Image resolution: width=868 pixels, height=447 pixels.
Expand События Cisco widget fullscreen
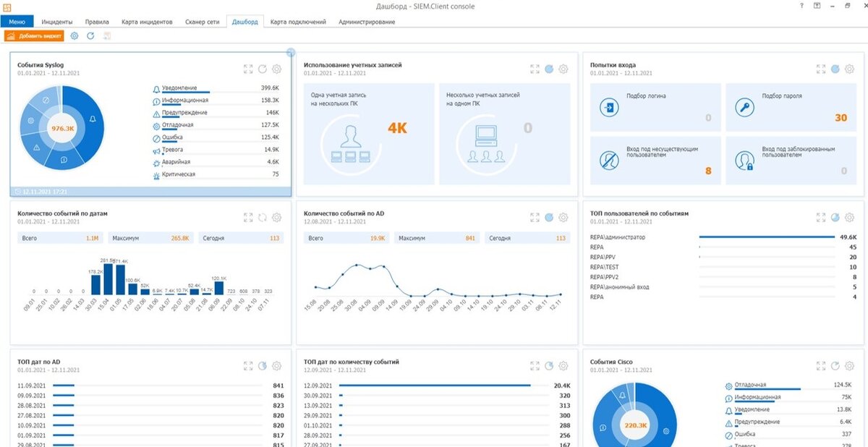[821, 365]
